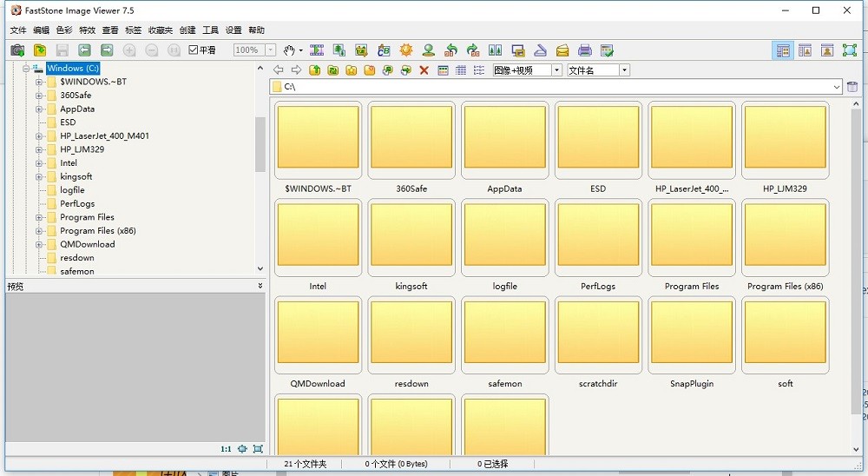The image size is (868, 476).
Task: Open the 工具 menu
Action: tap(210, 30)
